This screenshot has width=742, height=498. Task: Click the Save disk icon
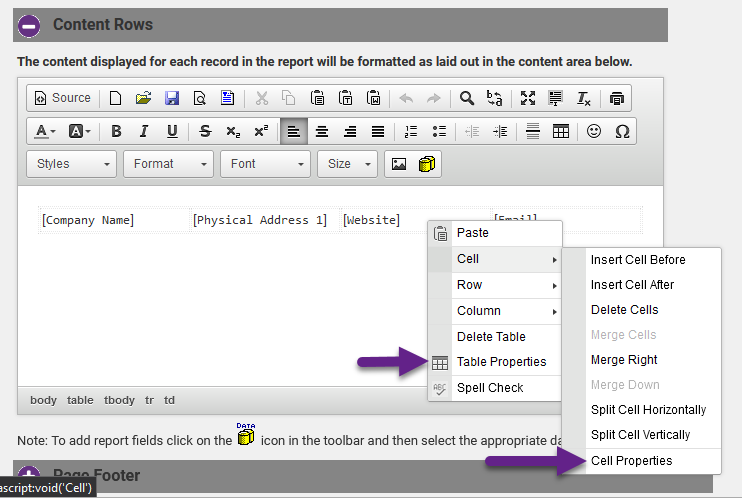coord(171,98)
